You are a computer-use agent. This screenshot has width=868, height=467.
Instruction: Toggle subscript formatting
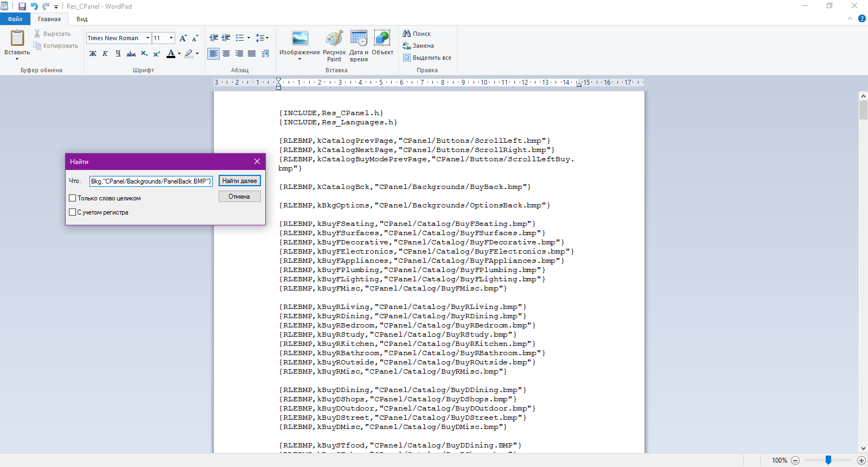[x=144, y=53]
